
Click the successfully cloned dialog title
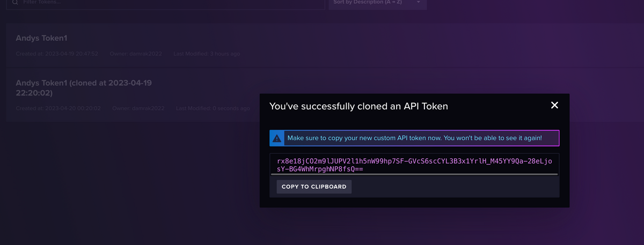358,106
